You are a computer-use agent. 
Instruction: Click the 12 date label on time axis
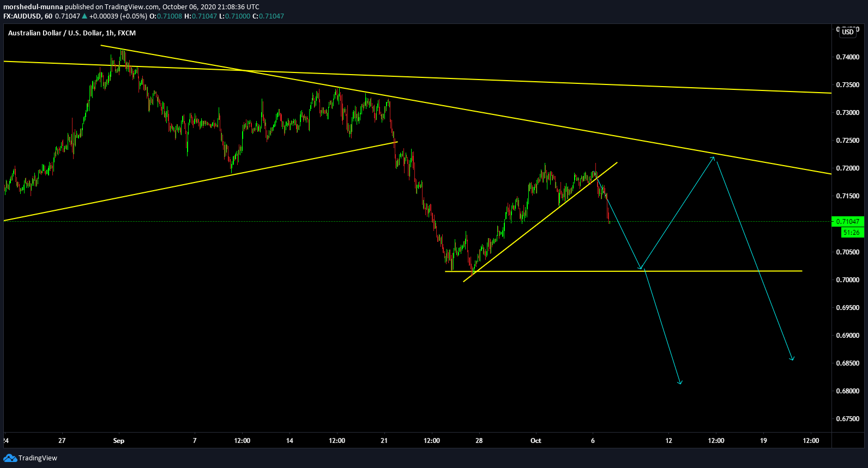coord(669,441)
